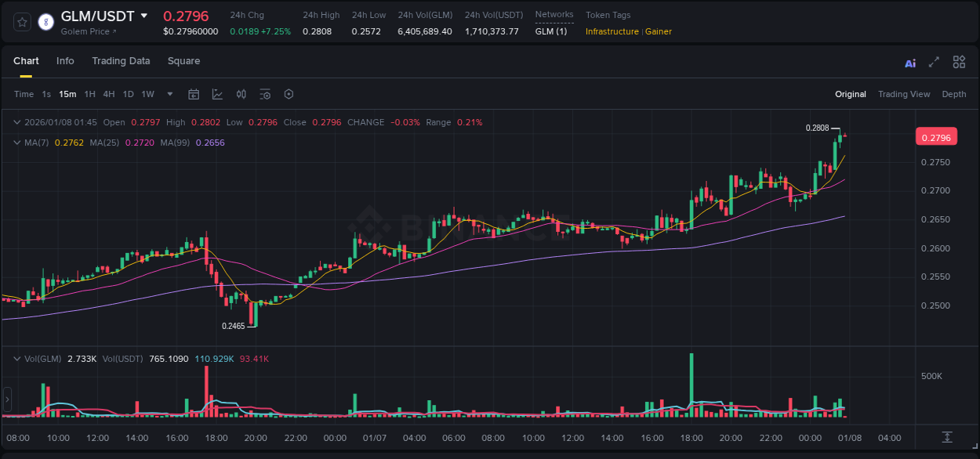This screenshot has height=459, width=980.
Task: Select the 4H time interval
Action: tap(108, 94)
